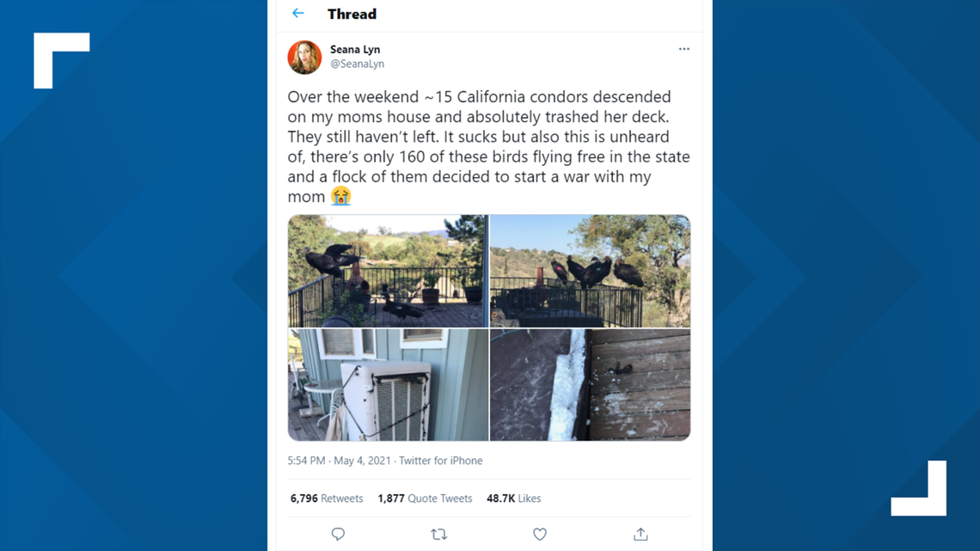Screen dimensions: 980x551
Task: Click the crying emoji in the tweet text
Action: [341, 196]
